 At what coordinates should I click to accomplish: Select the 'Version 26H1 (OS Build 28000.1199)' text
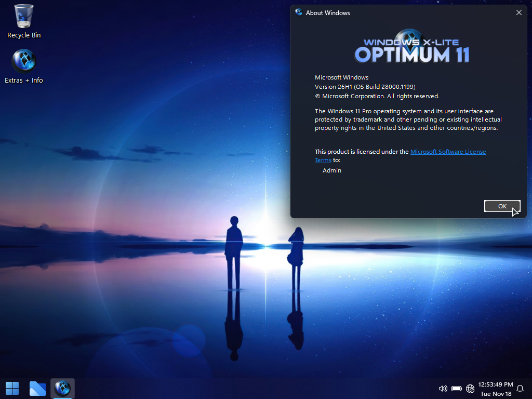tap(365, 87)
